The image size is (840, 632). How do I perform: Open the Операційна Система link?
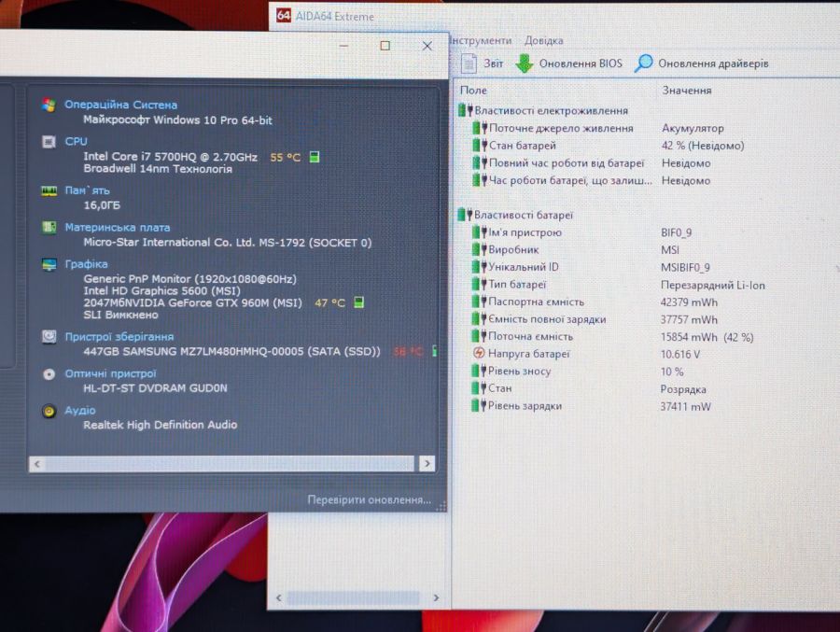[x=120, y=105]
